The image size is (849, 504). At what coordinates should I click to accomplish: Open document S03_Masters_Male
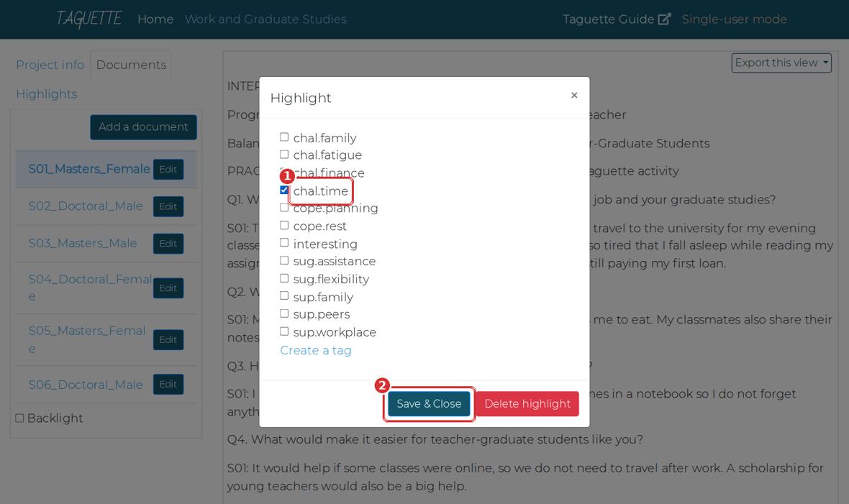[x=83, y=243]
